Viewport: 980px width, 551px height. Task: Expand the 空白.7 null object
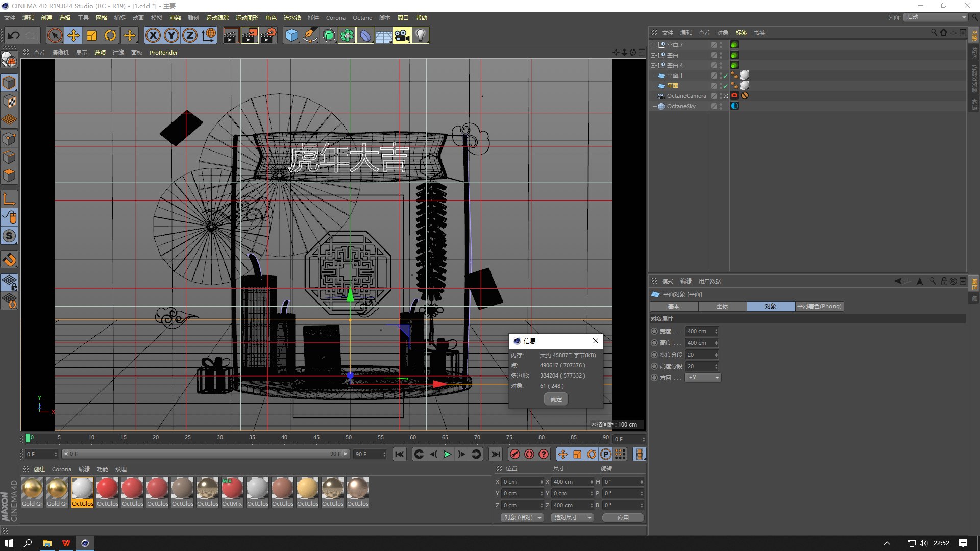point(653,45)
